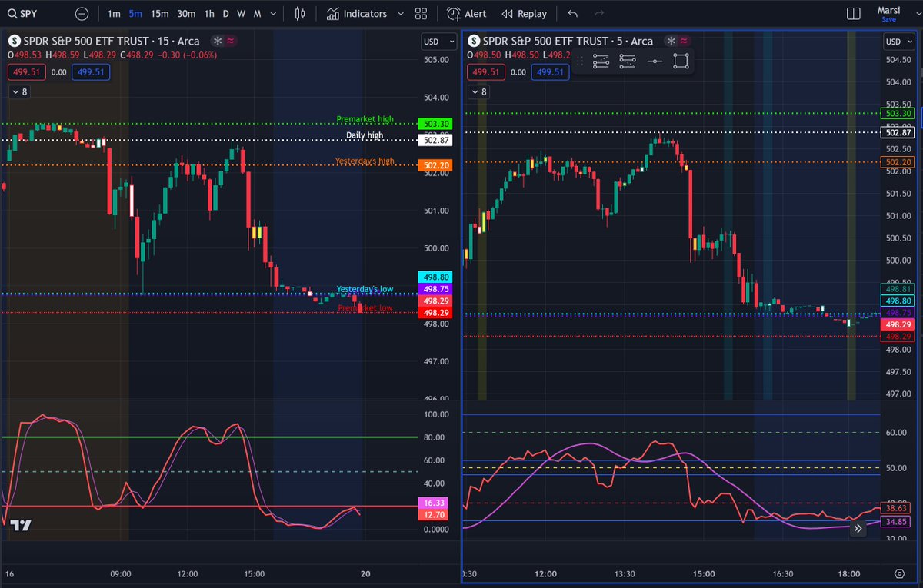This screenshot has height=588, width=923.
Task: Click the blue 499.51 buy button on left chart
Action: 91,72
